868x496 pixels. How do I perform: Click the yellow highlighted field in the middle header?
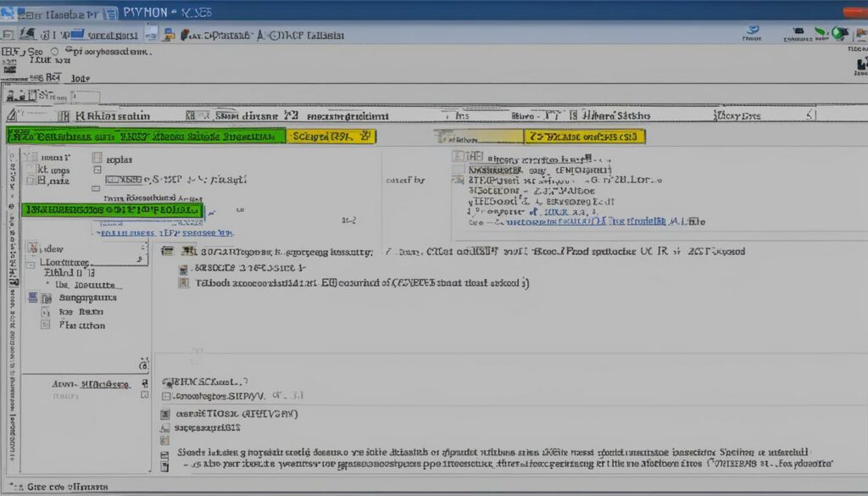point(331,136)
